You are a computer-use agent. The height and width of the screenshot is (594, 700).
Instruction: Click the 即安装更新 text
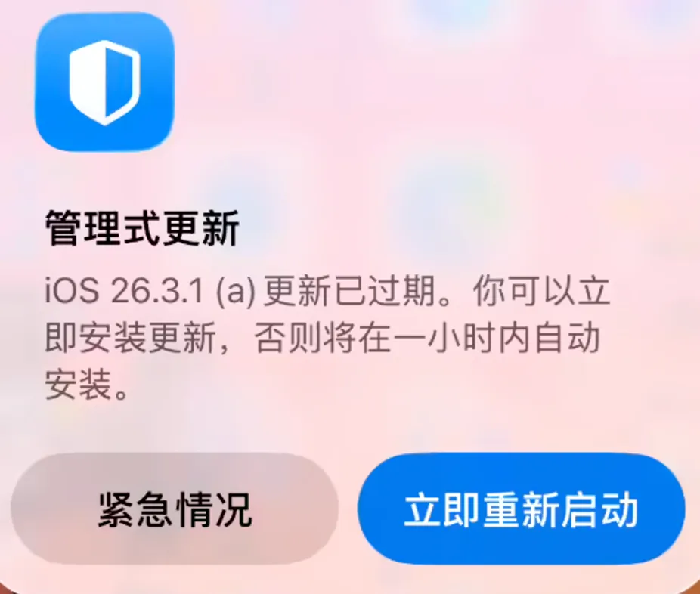pyautogui.click(x=130, y=338)
